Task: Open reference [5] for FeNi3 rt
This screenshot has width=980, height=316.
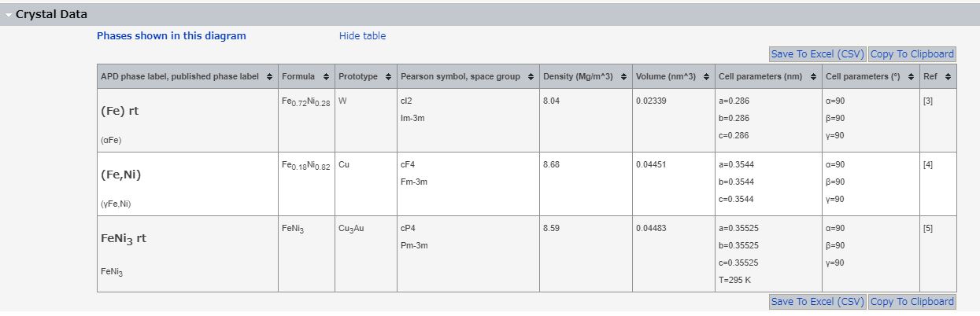Action: 928,228
